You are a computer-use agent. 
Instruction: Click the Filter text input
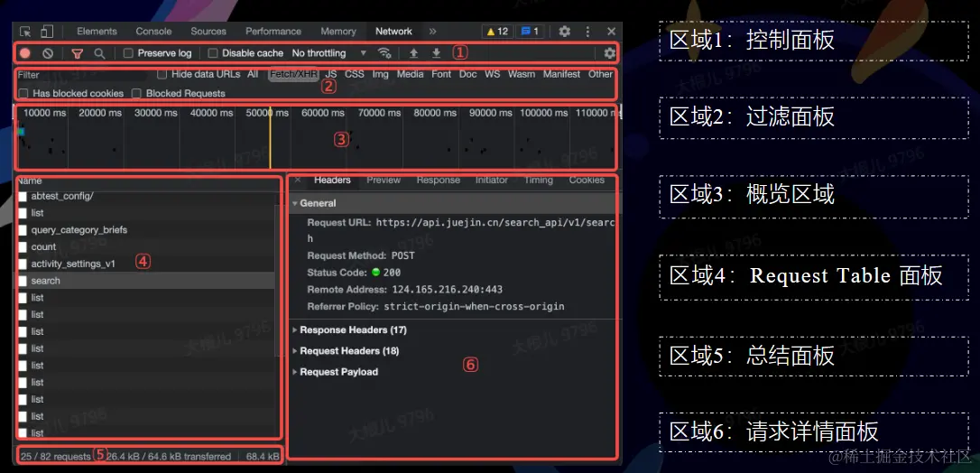[82, 74]
